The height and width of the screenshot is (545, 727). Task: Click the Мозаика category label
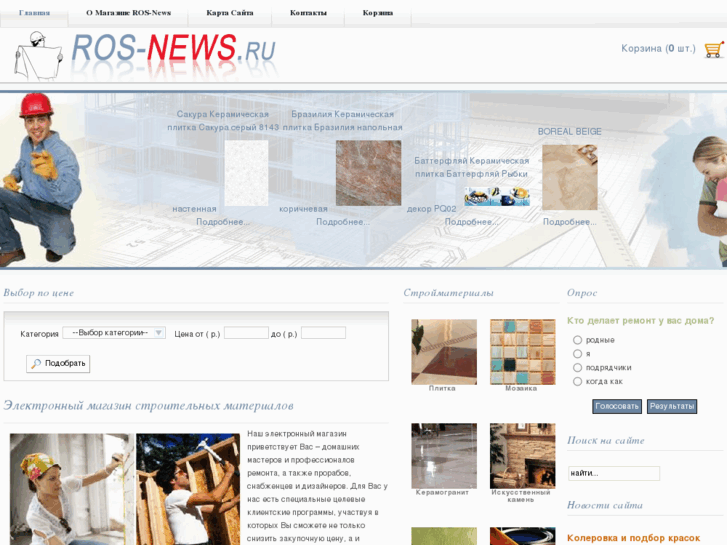(521, 389)
